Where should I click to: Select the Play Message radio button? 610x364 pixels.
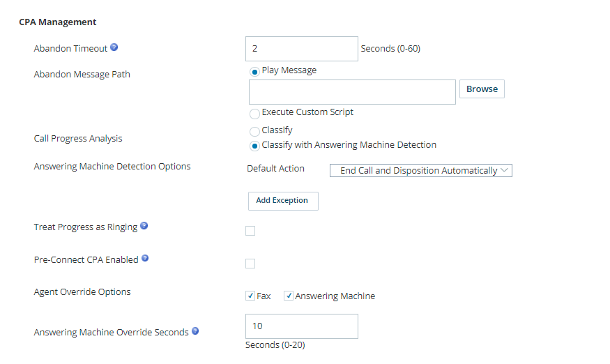click(x=254, y=72)
